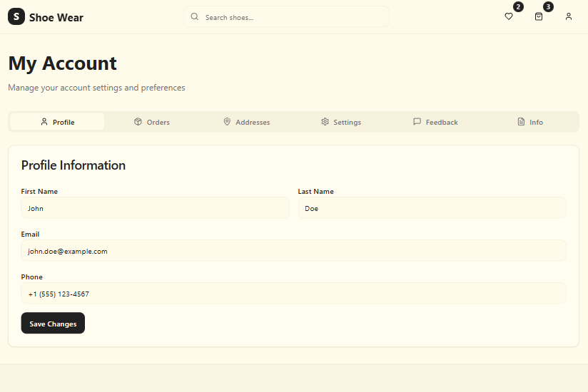Click the "Shoe Wear" brand name link
Image resolution: width=588 pixels, height=392 pixels.
coord(56,17)
